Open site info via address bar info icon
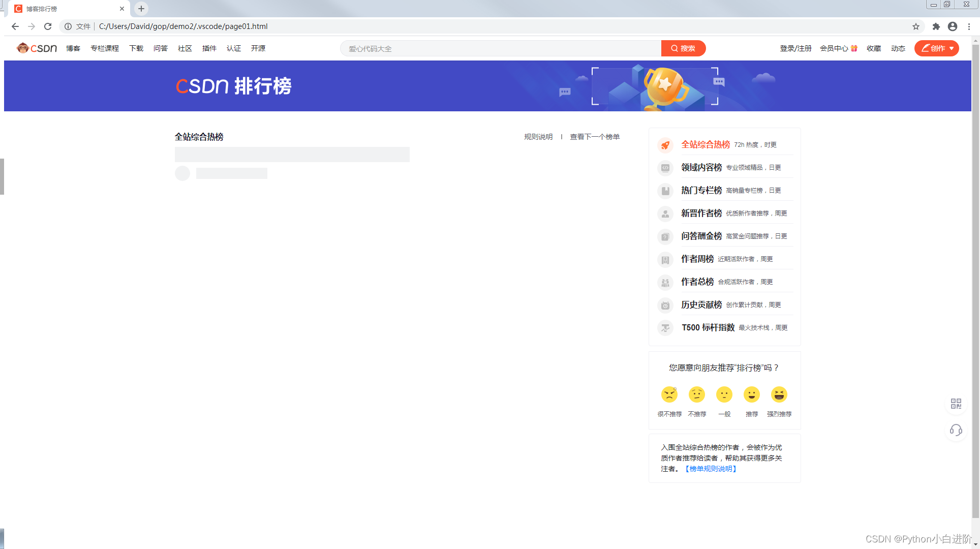Viewport: 980px width, 549px height. coord(68,26)
